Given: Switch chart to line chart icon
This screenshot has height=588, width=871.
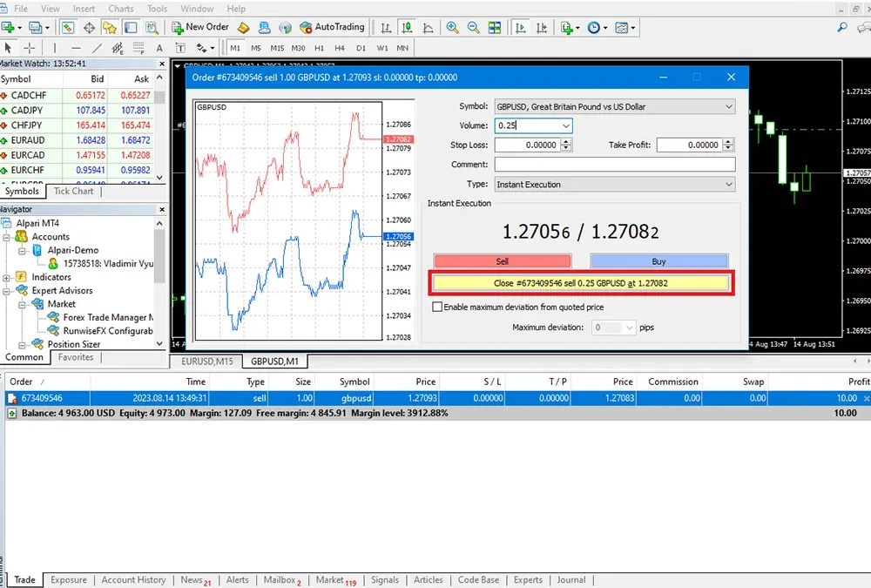Looking at the screenshot, I should tap(429, 28).
